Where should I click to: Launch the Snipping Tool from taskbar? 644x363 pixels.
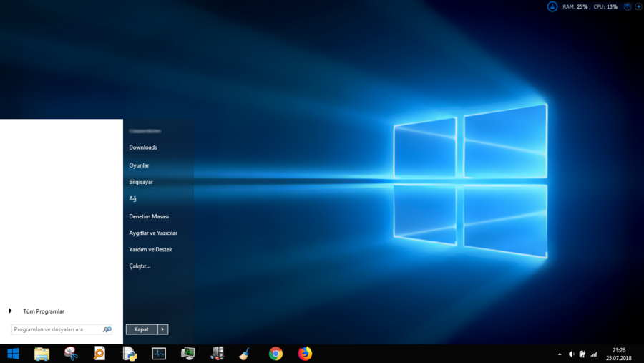coord(71,354)
